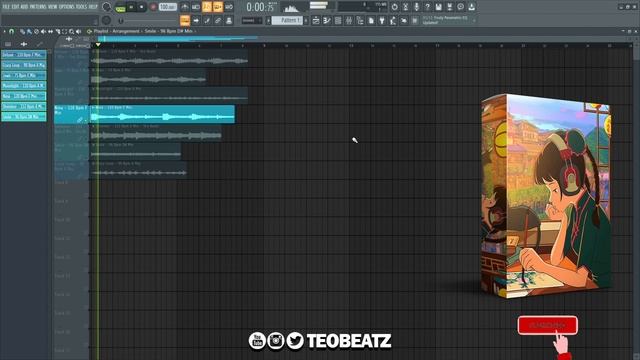
Task: Select the playlist Draw pencil tool
Action: click(x=22, y=31)
